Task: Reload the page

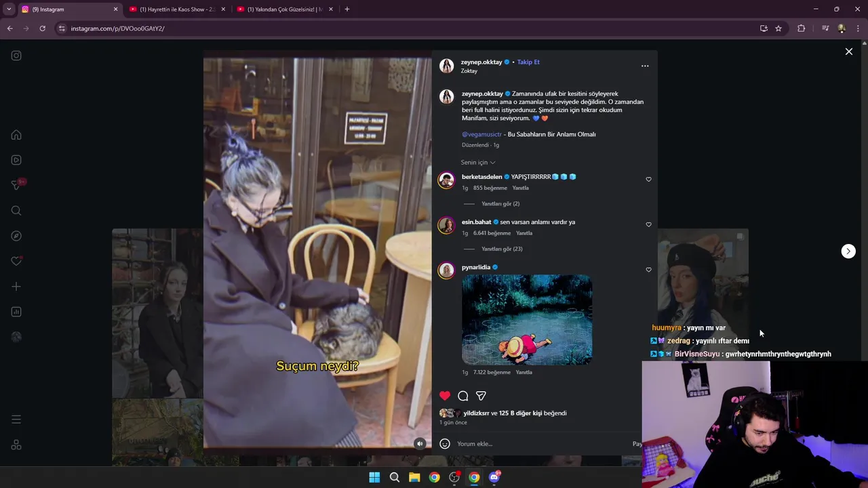Action: click(42, 28)
